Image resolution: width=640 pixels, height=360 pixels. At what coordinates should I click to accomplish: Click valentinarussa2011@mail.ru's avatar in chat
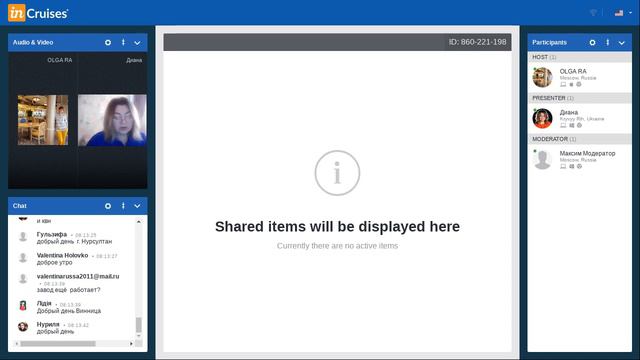(x=23, y=279)
